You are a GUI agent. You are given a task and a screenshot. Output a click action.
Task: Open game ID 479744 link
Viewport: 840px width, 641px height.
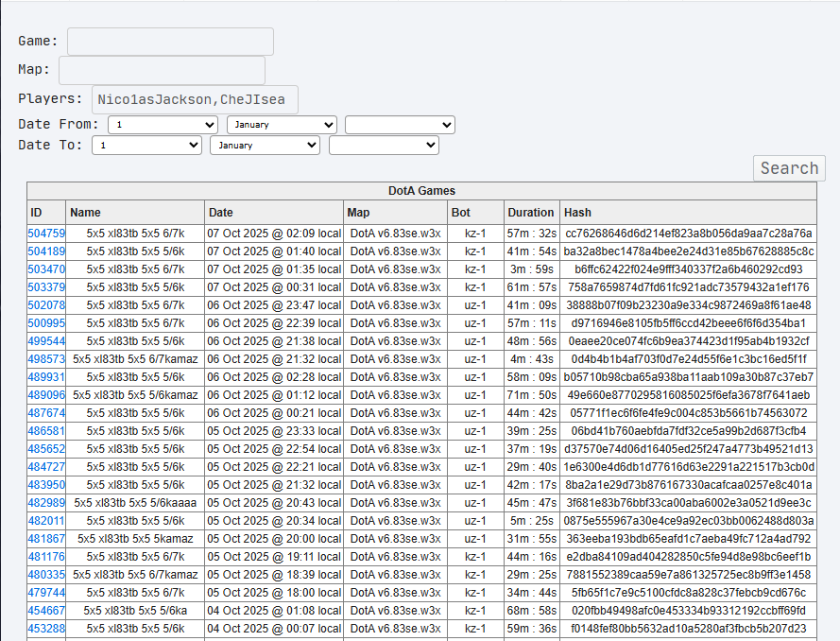pyautogui.click(x=46, y=592)
